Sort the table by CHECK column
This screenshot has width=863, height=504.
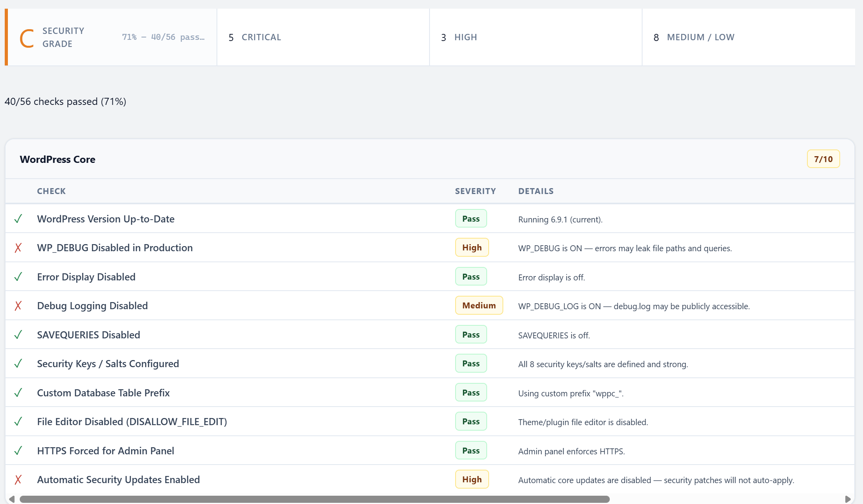click(51, 191)
